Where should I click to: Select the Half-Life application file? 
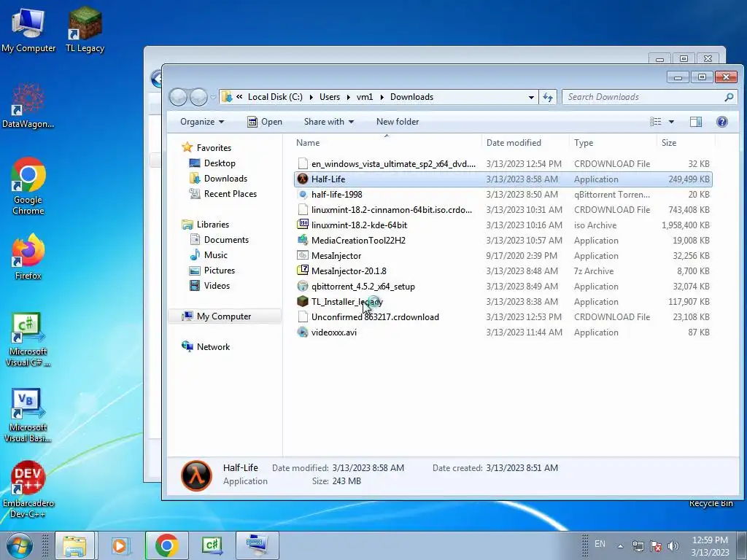(x=503, y=179)
